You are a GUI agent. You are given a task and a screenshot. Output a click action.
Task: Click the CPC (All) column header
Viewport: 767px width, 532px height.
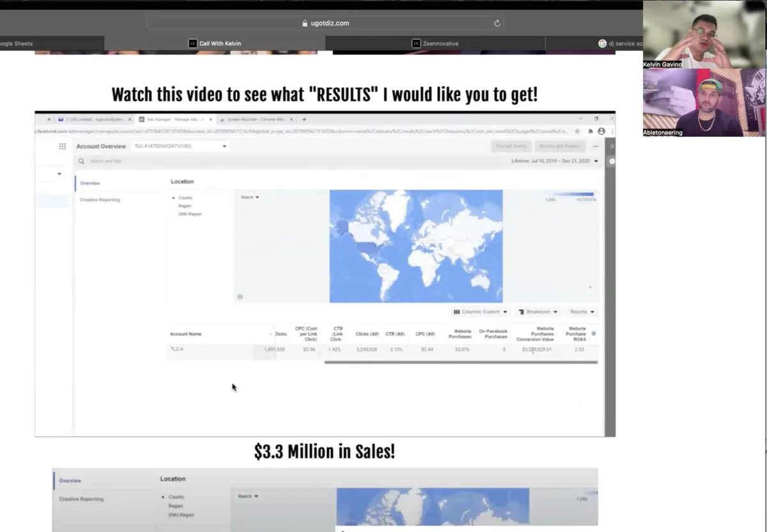pyautogui.click(x=425, y=334)
